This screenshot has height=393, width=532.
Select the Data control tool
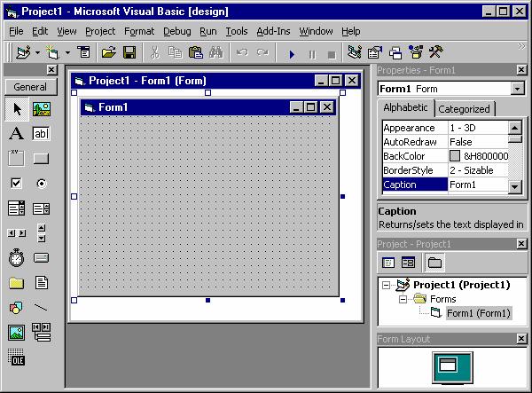42,333
